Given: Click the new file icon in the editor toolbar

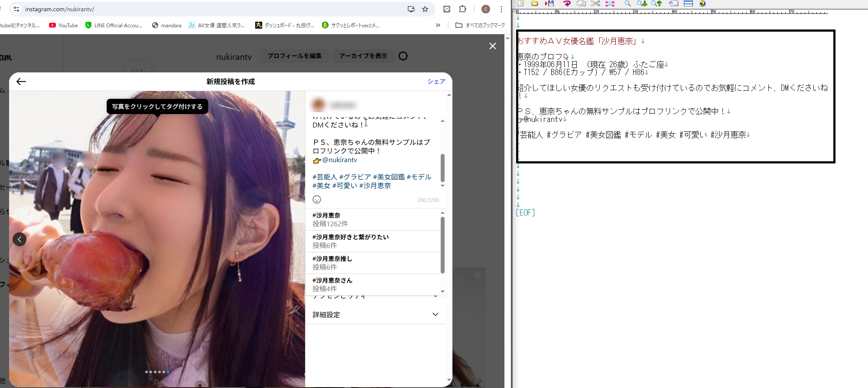Looking at the screenshot, I should [x=521, y=3].
